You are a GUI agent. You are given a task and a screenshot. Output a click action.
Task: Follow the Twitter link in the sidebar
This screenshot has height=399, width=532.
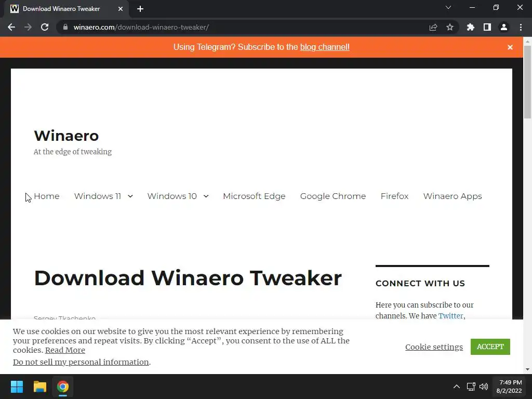point(450,316)
